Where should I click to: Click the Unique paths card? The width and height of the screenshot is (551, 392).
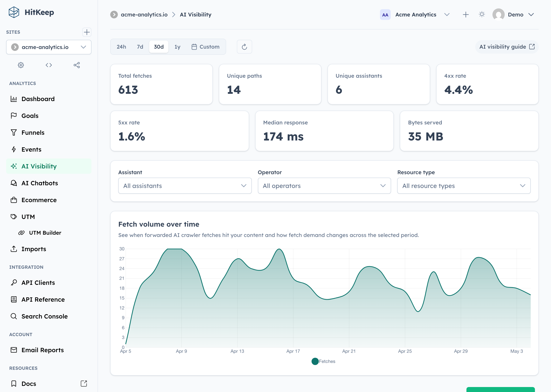[270, 84]
